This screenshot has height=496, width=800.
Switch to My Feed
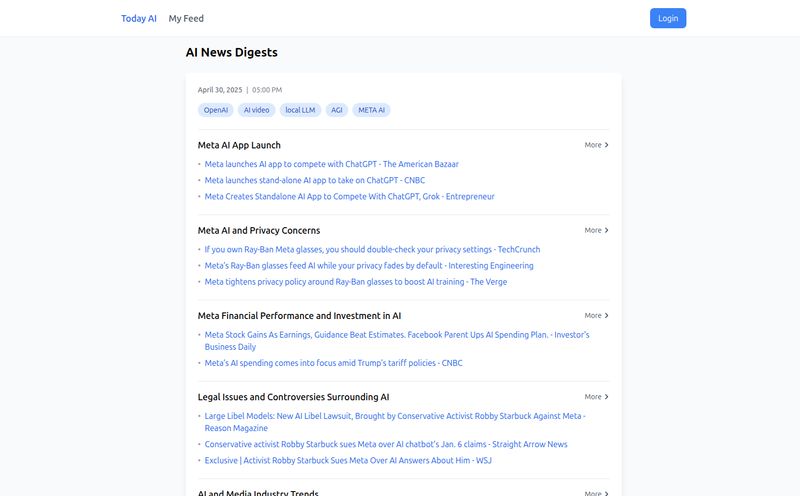[x=186, y=18]
